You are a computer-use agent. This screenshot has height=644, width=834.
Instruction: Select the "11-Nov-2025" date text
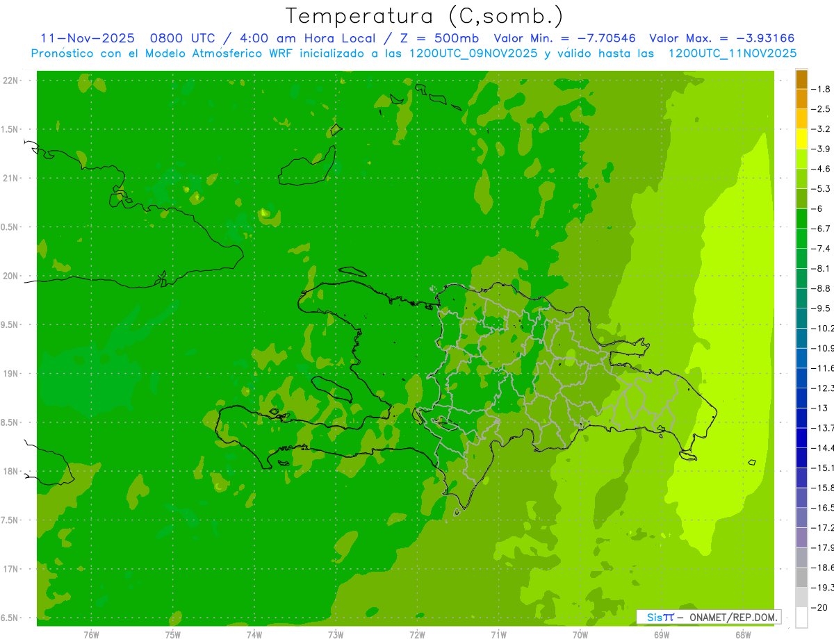coord(87,38)
